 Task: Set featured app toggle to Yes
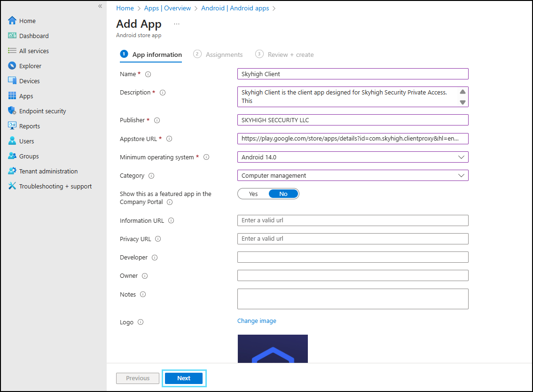point(253,194)
